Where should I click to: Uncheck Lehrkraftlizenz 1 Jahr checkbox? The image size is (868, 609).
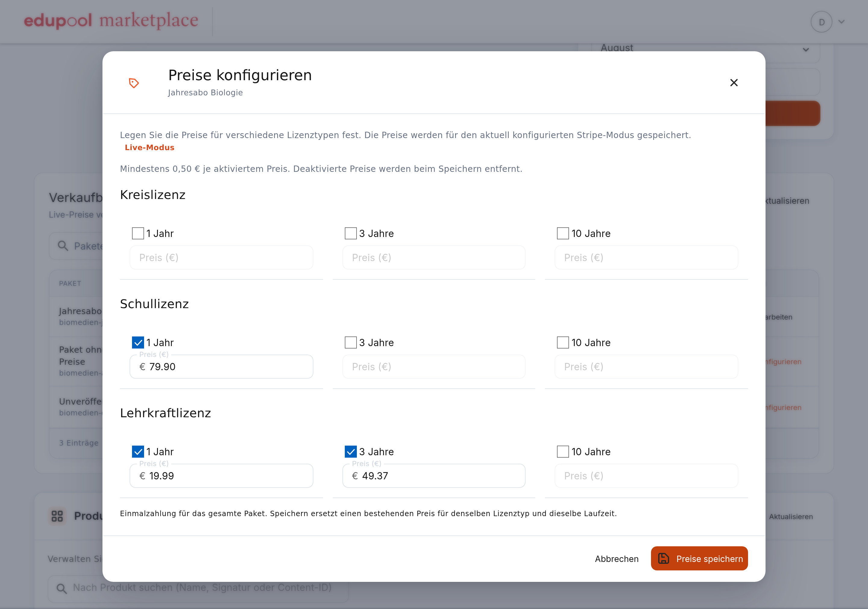coord(138,452)
